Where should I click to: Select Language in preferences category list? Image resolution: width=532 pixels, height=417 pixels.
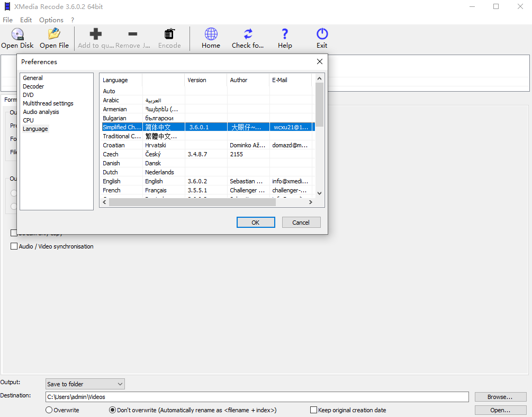click(35, 129)
